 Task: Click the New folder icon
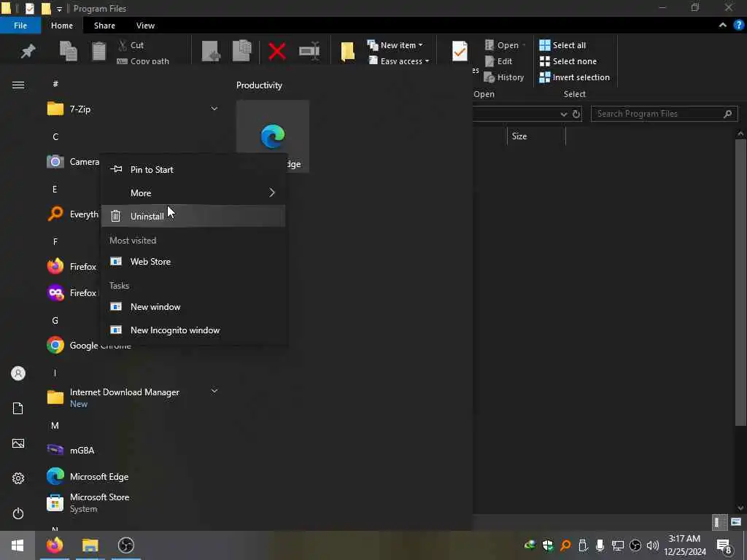(x=348, y=51)
